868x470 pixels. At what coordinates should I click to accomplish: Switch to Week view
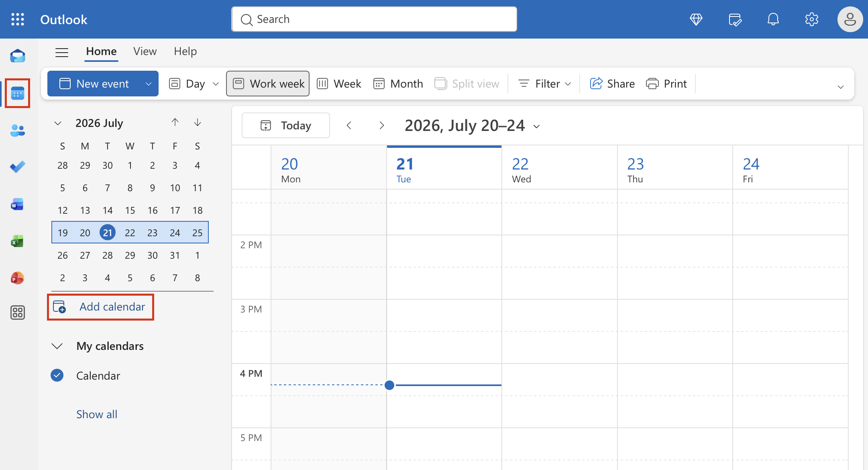coord(339,84)
